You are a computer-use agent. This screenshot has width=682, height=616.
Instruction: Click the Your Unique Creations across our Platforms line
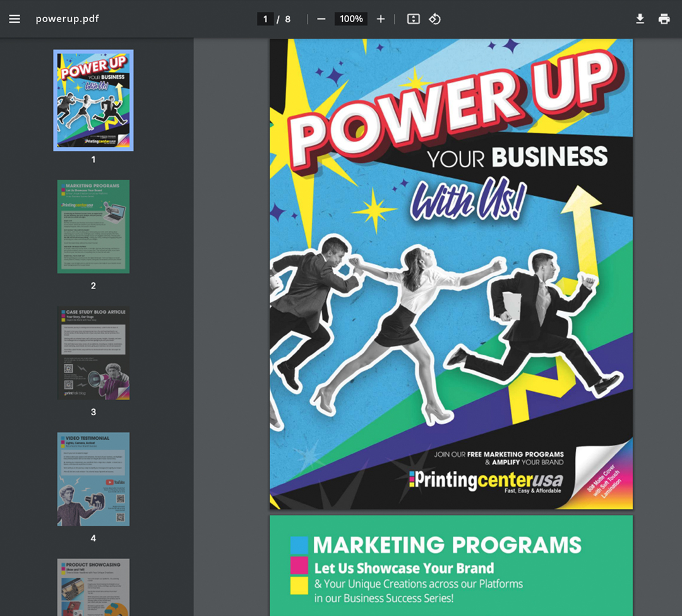tap(419, 583)
